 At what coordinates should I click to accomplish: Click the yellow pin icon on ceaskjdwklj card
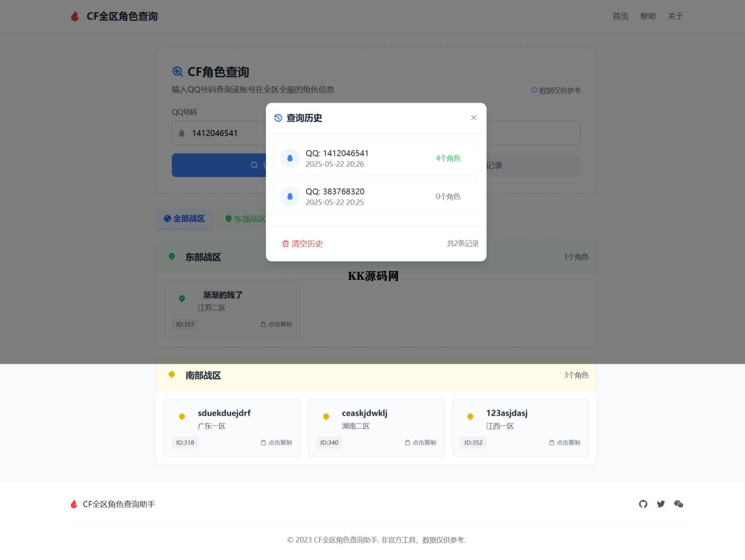click(326, 417)
